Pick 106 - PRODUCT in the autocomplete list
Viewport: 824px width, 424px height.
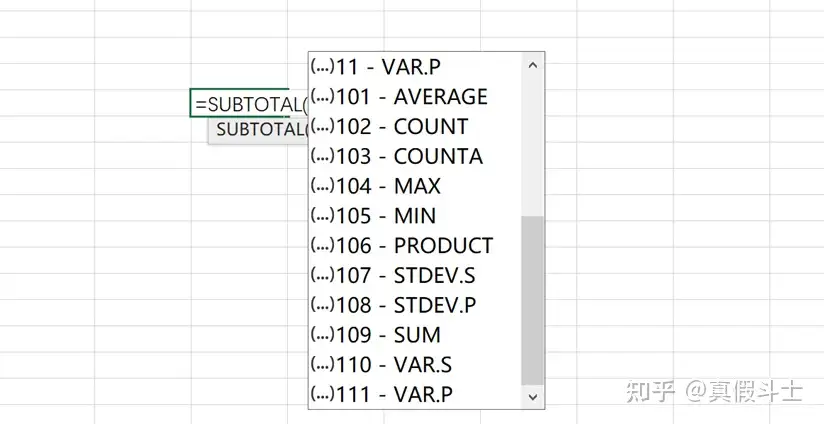tap(415, 246)
